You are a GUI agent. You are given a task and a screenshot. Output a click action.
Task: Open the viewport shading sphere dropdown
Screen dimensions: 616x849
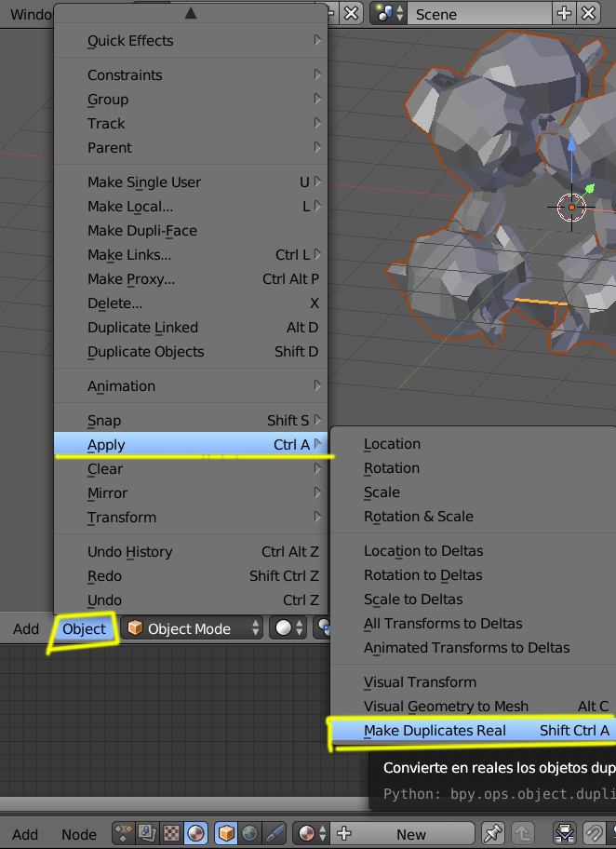point(288,628)
